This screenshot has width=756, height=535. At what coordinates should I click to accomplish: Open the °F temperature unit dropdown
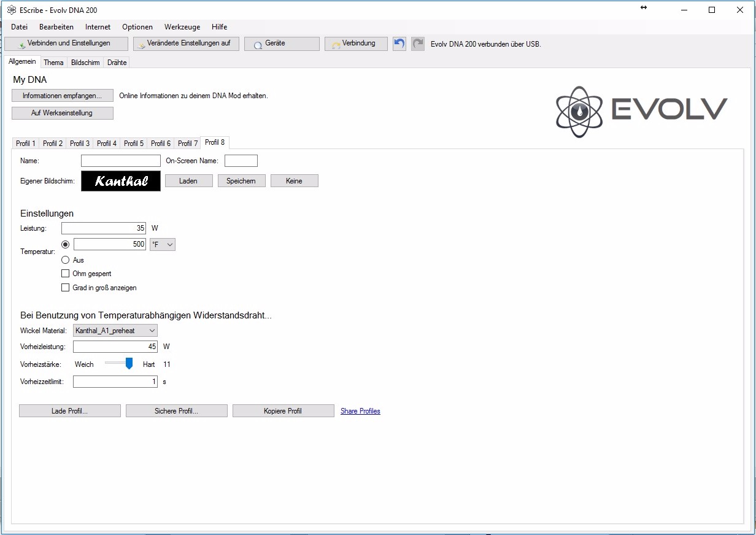163,244
